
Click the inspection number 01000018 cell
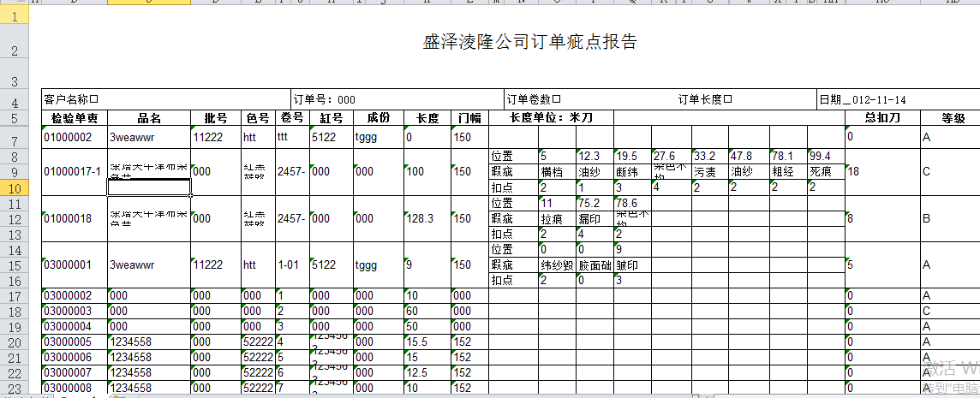75,218
